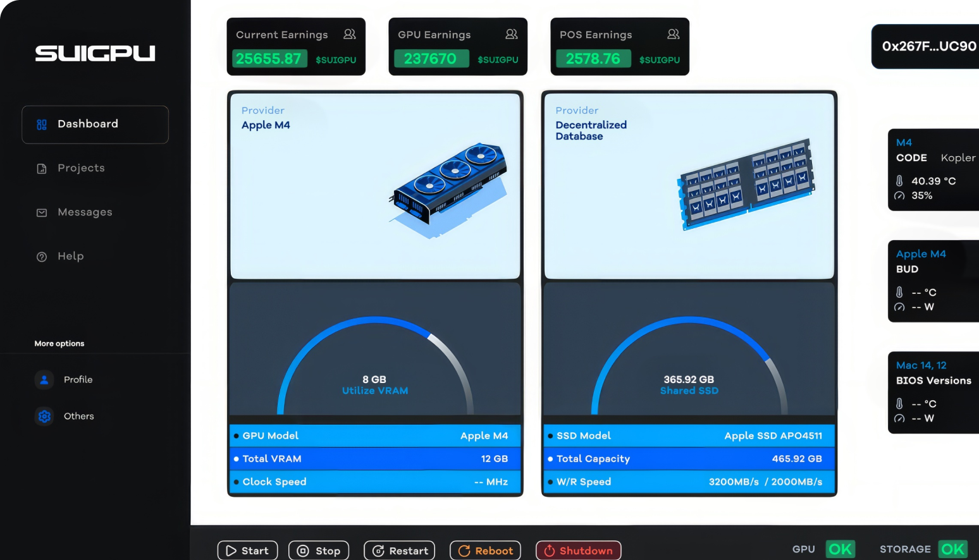Click the Help question mark icon
This screenshot has width=979, height=560.
coord(42,257)
